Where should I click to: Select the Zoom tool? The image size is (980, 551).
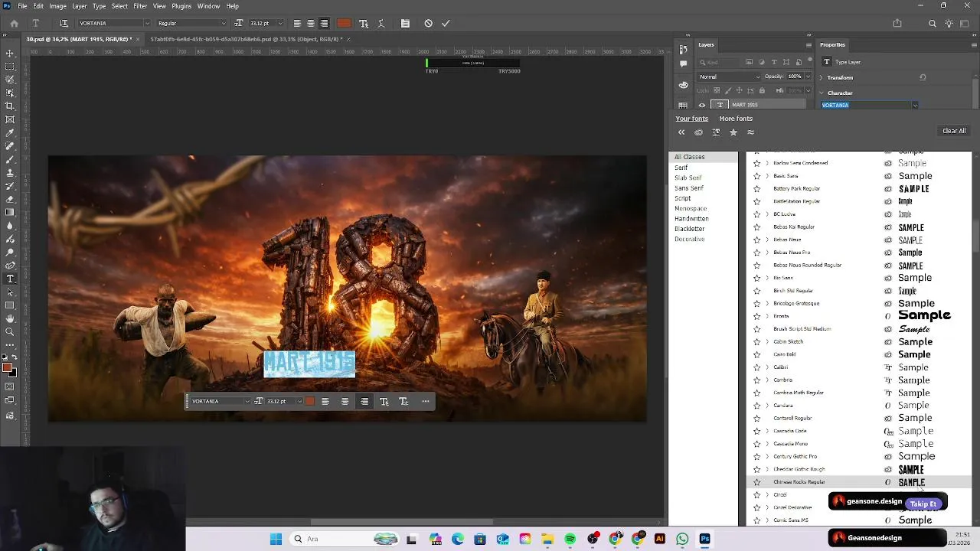pos(10,331)
